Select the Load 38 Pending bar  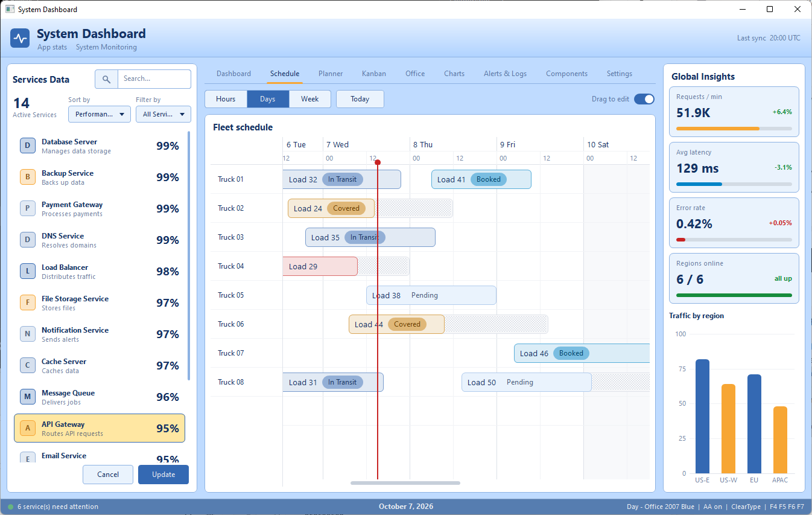pos(431,295)
